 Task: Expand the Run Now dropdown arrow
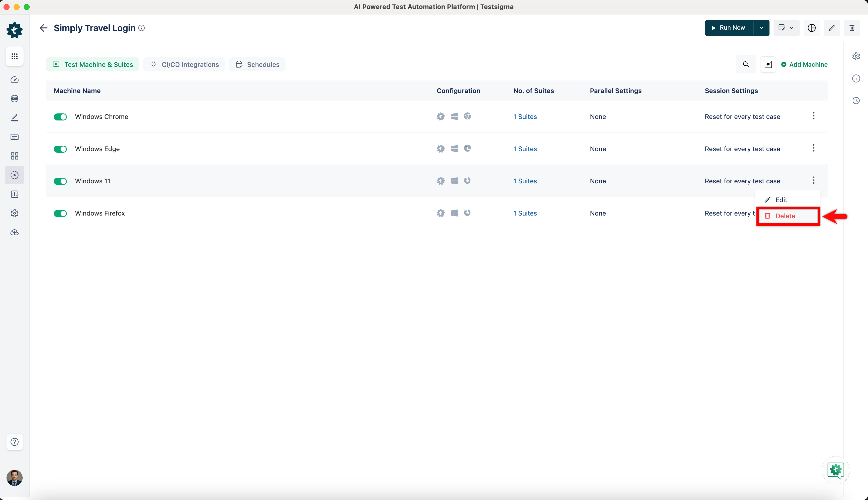click(x=761, y=28)
